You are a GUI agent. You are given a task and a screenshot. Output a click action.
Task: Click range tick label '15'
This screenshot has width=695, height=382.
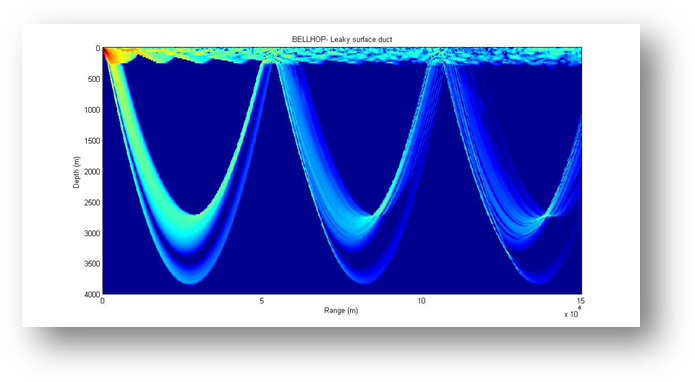coord(581,301)
